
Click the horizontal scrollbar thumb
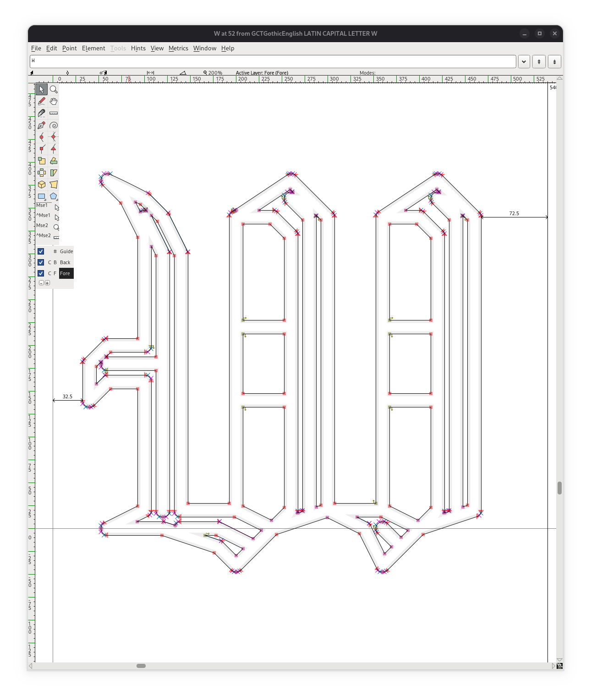[x=141, y=666]
